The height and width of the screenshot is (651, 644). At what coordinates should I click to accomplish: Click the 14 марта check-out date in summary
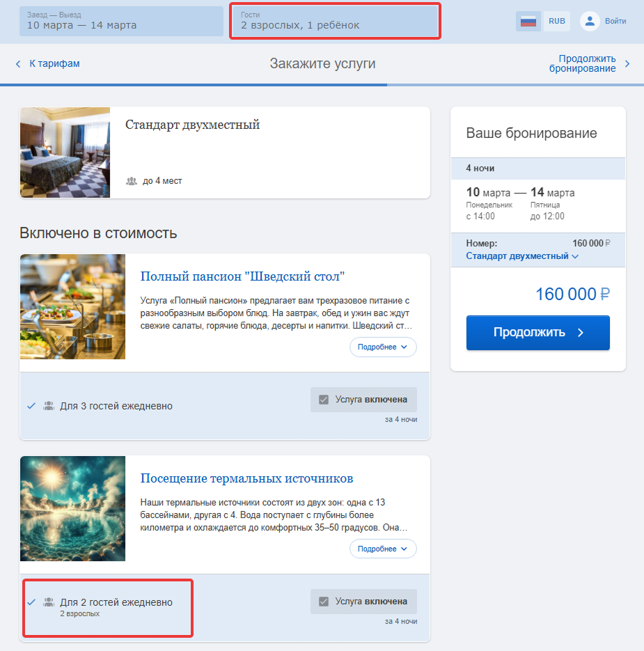click(x=552, y=193)
